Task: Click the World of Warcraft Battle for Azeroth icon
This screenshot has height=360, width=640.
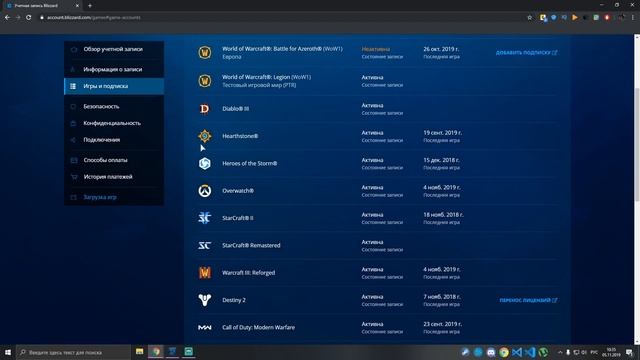Action: coord(205,53)
